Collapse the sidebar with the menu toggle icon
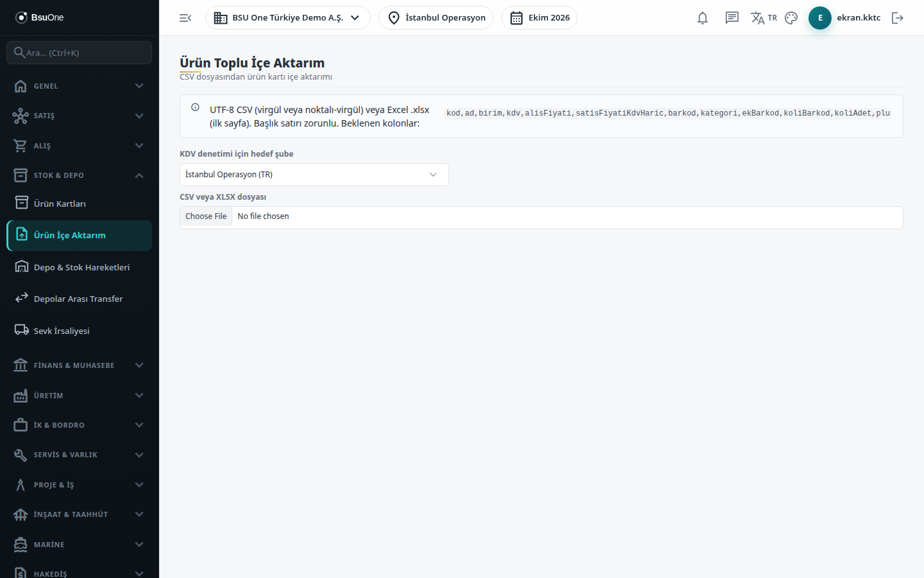Image resolution: width=924 pixels, height=578 pixels. coord(185,18)
